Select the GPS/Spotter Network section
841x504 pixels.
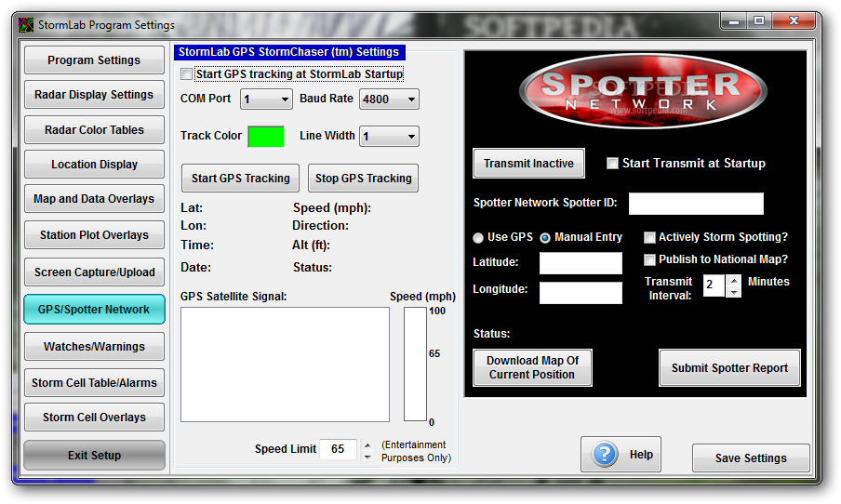click(x=94, y=310)
